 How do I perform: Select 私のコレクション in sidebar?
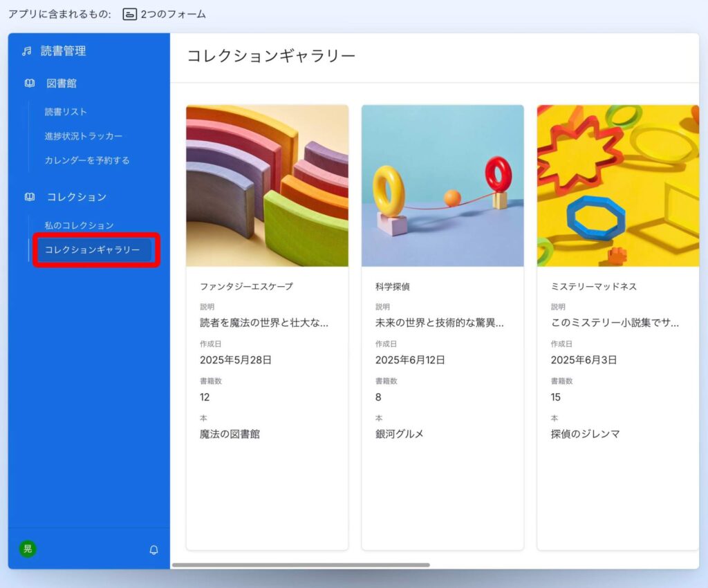pos(79,225)
